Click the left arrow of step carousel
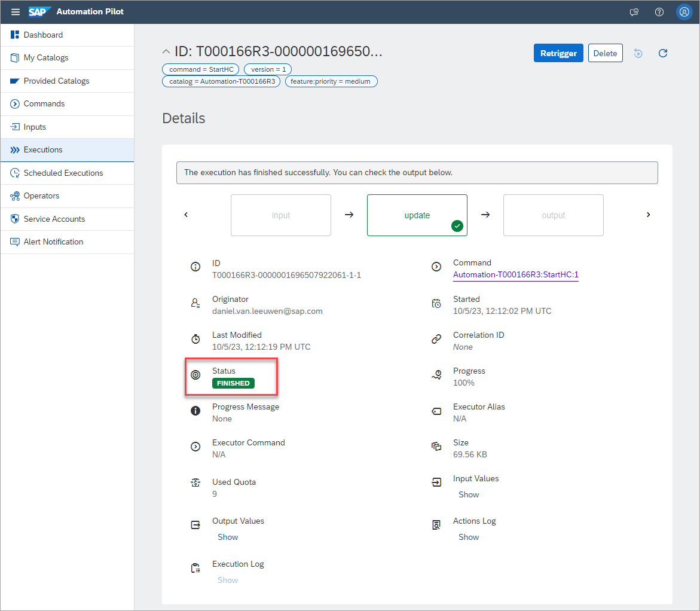This screenshot has height=611, width=700. 186,215
